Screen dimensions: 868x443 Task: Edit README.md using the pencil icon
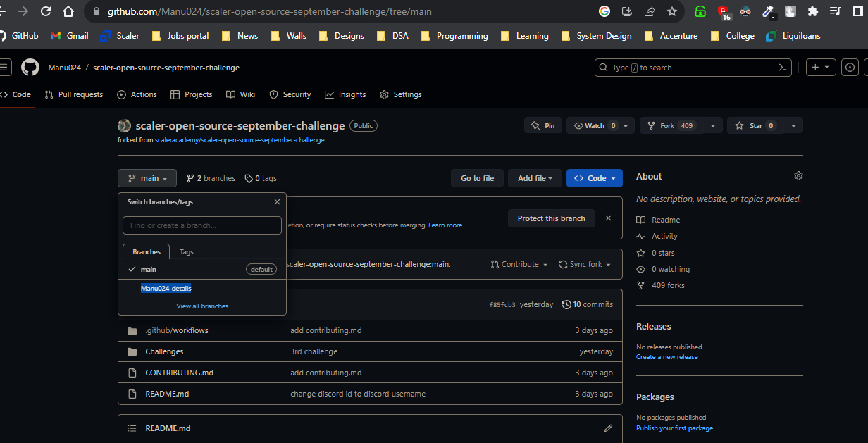tap(609, 428)
